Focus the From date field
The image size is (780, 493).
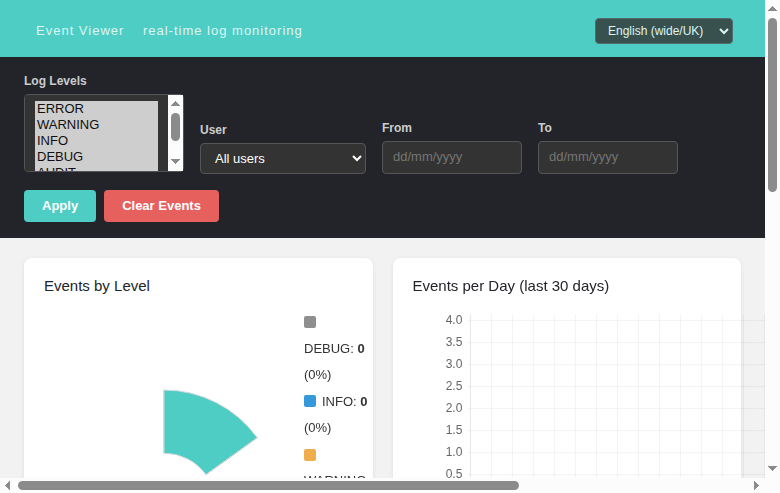tap(452, 157)
